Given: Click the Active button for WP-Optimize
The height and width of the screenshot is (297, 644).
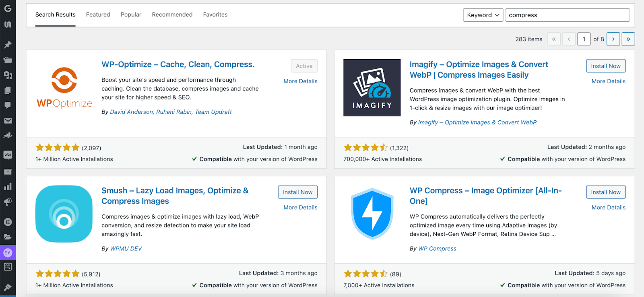Looking at the screenshot, I should [304, 66].
